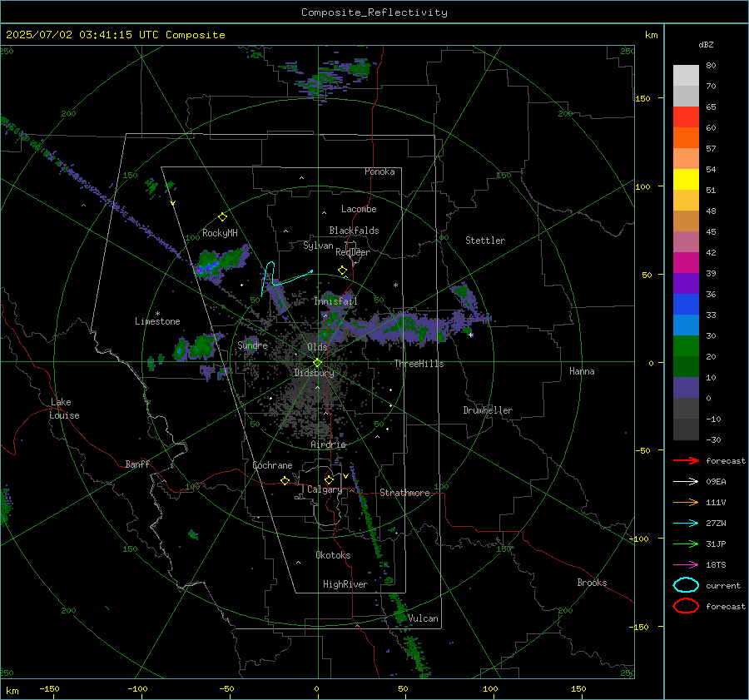The height and width of the screenshot is (700, 749).
Task: Click the light gray 80 dBZ swatch
Action: tap(686, 76)
